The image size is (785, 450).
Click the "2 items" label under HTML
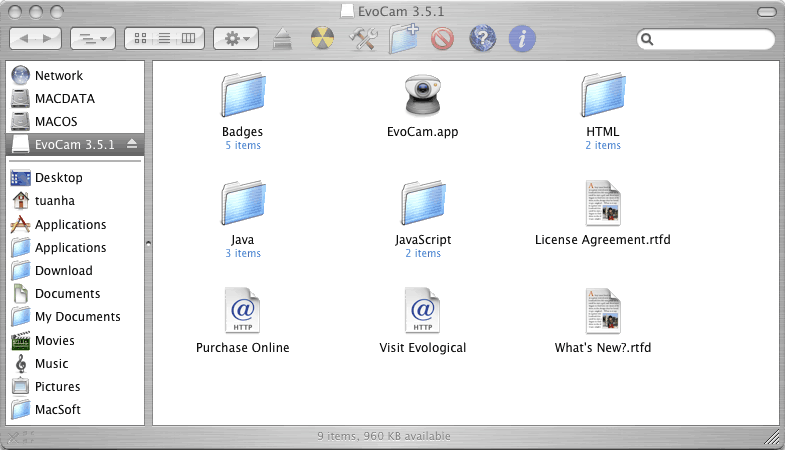coord(603,146)
